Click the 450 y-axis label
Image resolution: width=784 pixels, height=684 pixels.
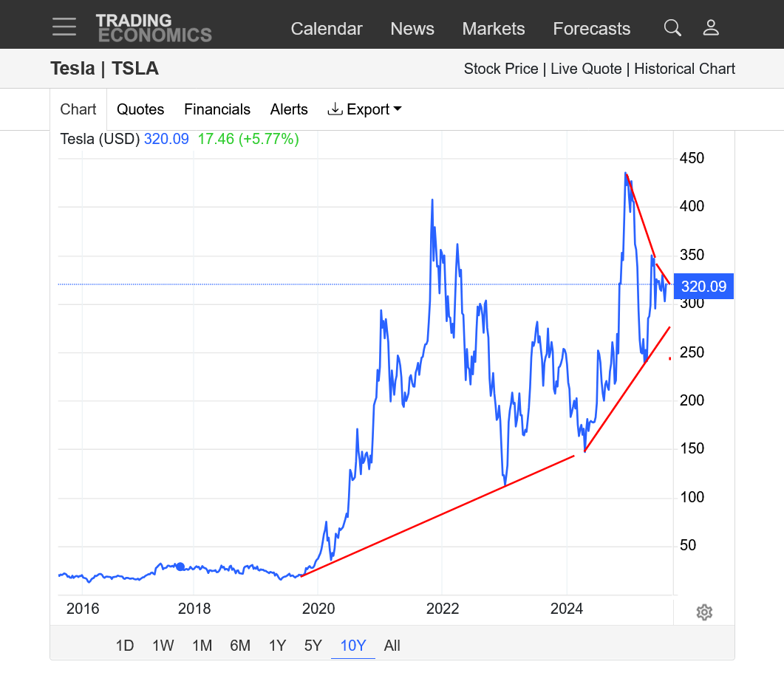pos(692,158)
